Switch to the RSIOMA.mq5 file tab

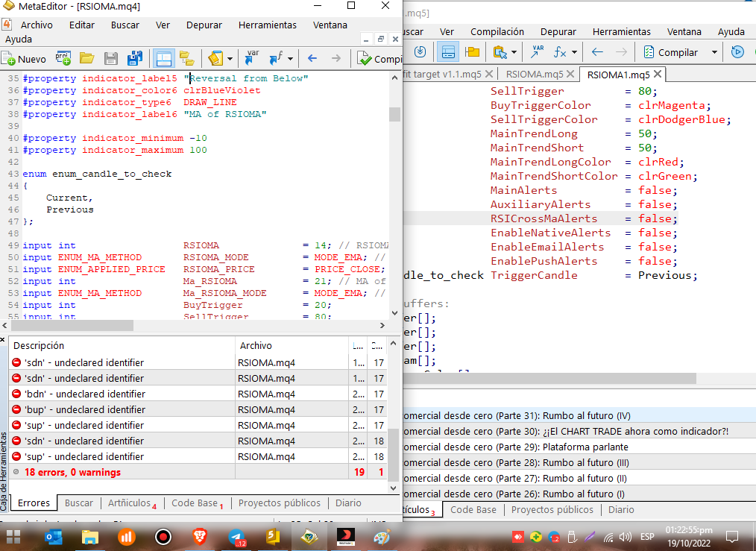[534, 75]
